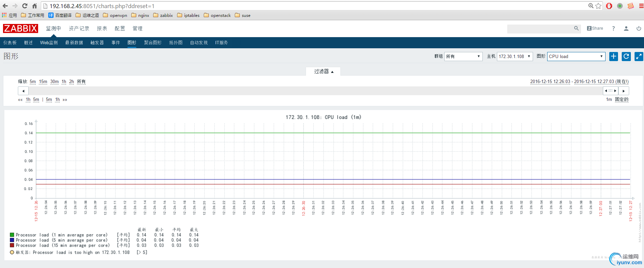Open the browser hamburger menu
The image size is (644, 268).
pos(641,6)
